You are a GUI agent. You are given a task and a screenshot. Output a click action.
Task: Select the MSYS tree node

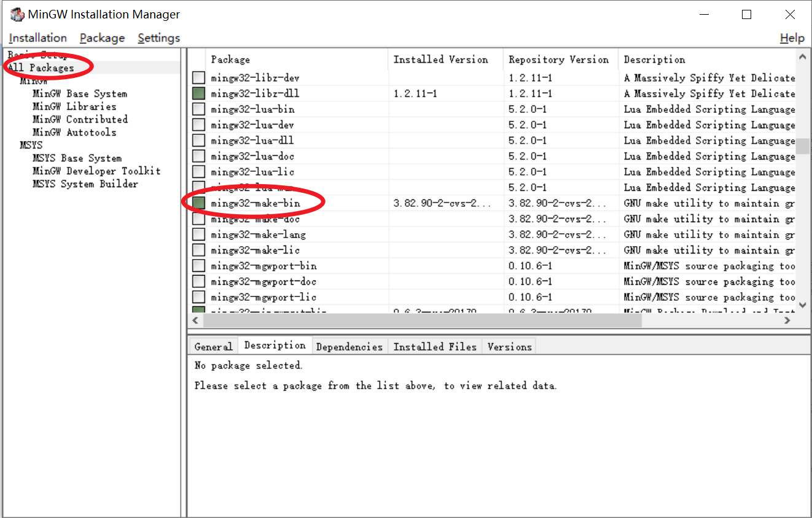tap(31, 145)
